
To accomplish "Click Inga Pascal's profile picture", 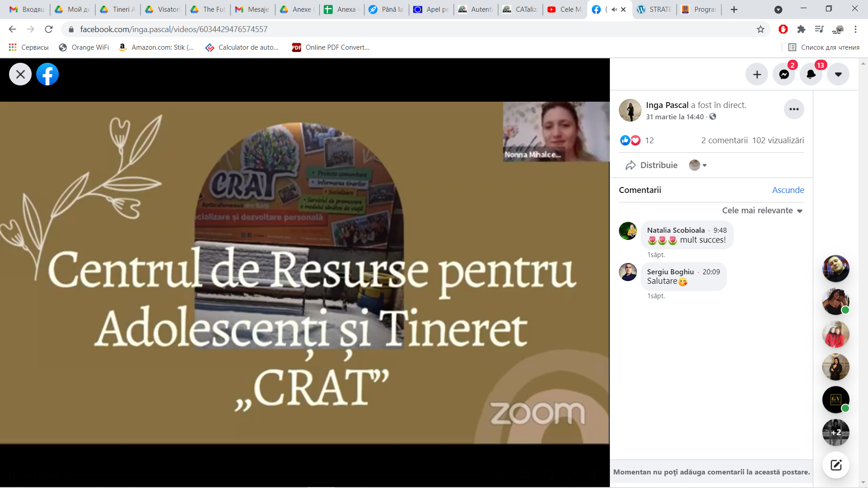I will click(630, 110).
